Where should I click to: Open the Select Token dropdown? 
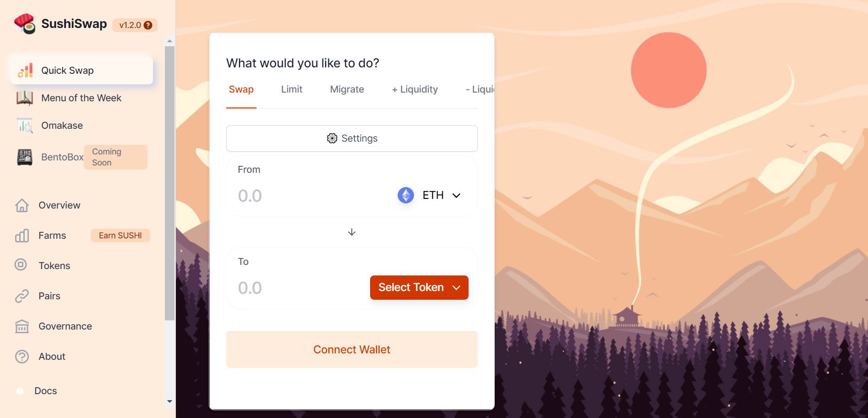tap(419, 287)
